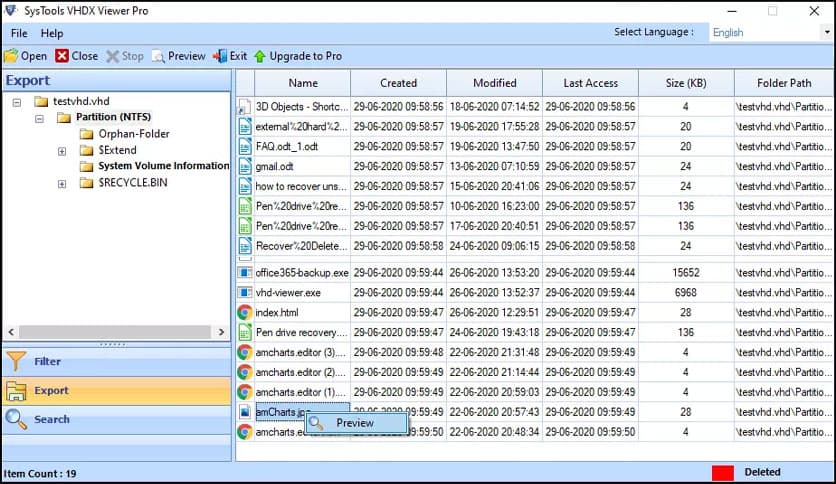
Task: Switch to the Search pane
Action: (117, 420)
